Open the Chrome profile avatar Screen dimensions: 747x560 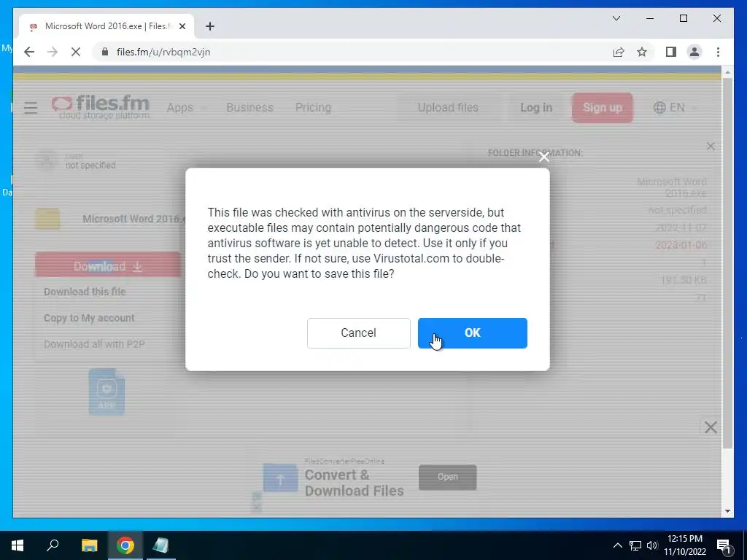(694, 52)
